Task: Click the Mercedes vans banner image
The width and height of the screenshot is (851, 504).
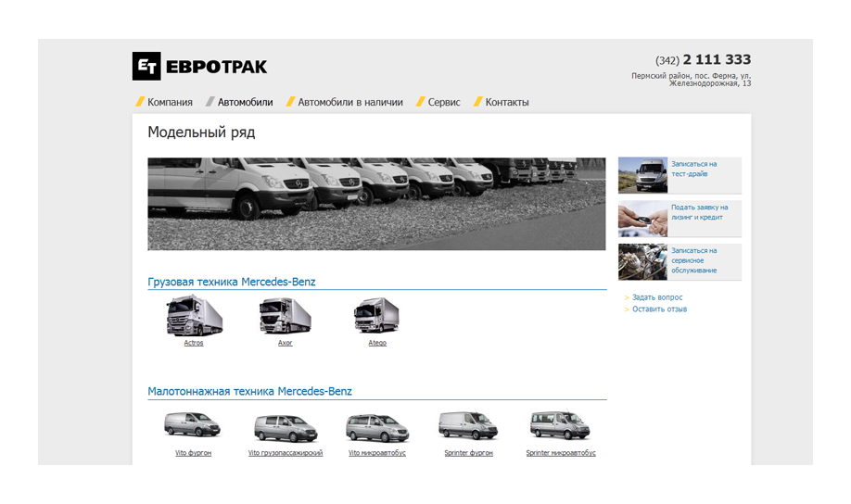Action: (x=376, y=204)
